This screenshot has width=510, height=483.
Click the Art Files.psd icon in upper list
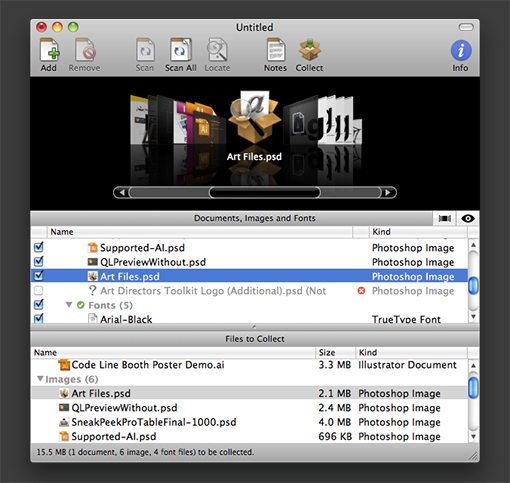tap(92, 276)
